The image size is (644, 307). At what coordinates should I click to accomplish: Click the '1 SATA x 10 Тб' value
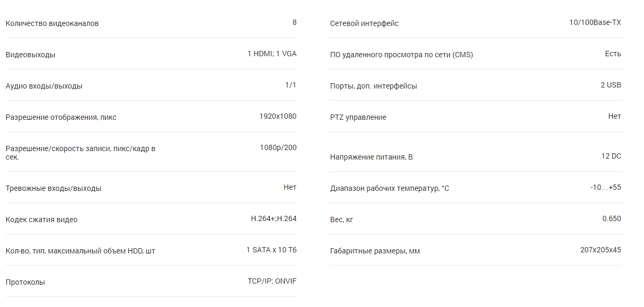pos(271,250)
